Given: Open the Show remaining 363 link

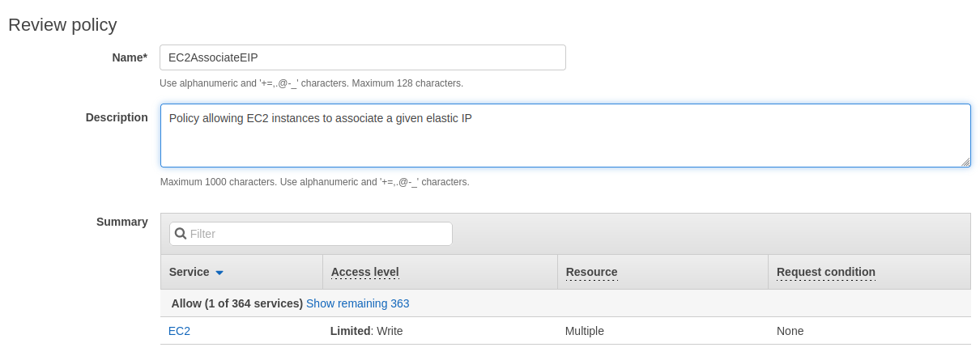Looking at the screenshot, I should click(357, 303).
